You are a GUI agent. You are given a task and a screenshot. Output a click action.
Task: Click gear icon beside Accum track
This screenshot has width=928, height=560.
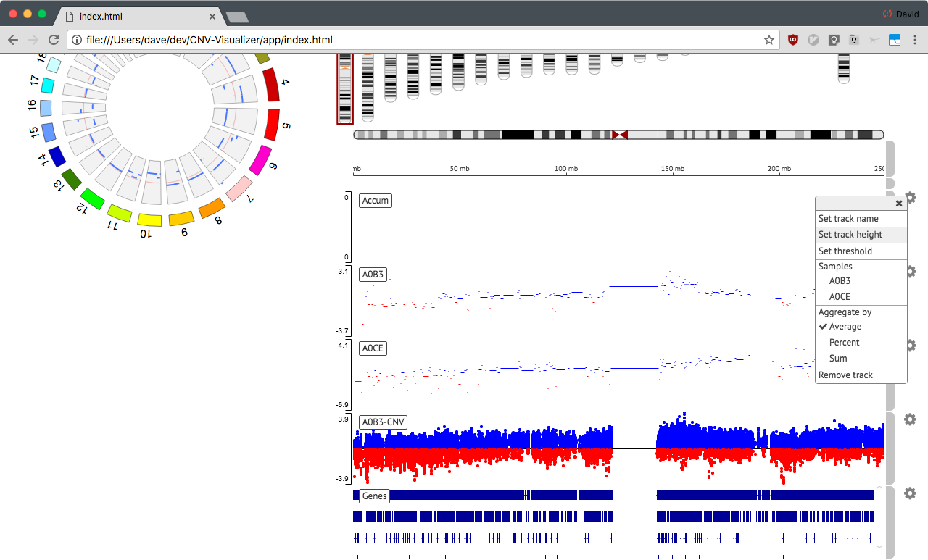click(x=911, y=198)
